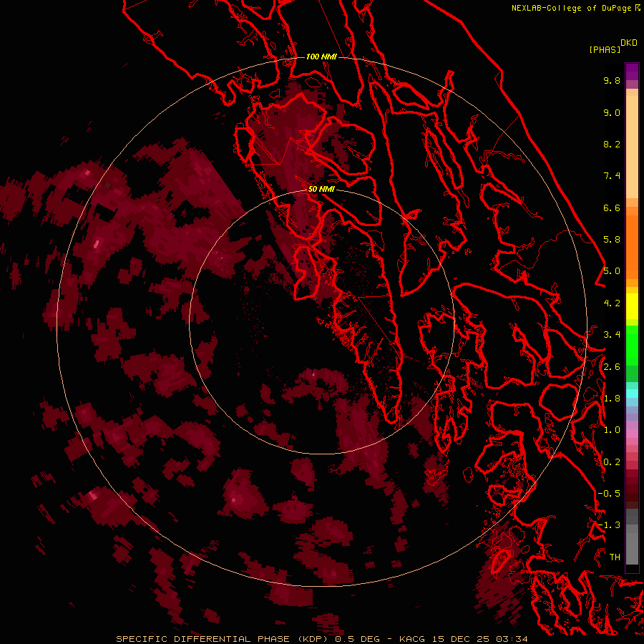Viewport: 644px width, 644px height.
Task: Click the -0.5 scale value
Action: (609, 494)
